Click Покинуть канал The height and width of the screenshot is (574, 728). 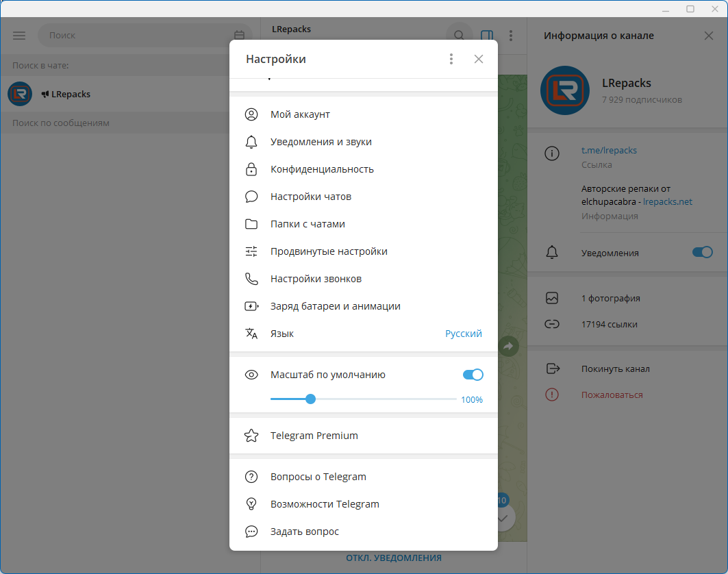[628, 369]
